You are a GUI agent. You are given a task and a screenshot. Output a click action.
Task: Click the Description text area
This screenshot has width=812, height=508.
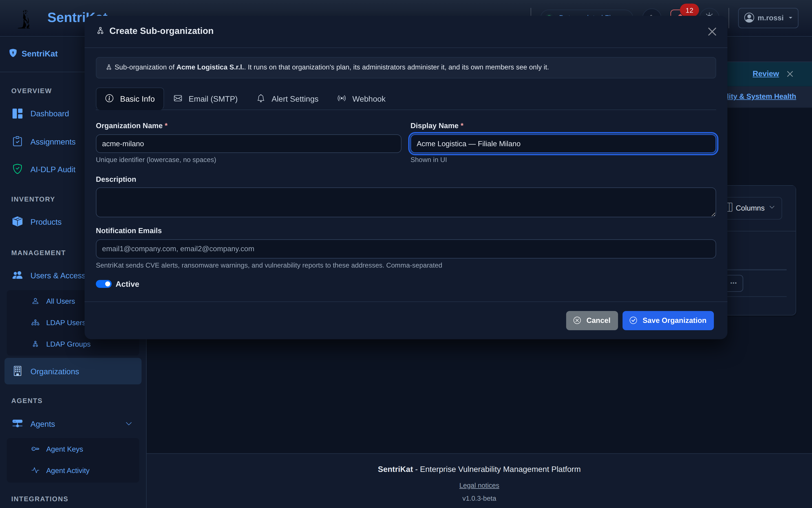[x=406, y=202]
